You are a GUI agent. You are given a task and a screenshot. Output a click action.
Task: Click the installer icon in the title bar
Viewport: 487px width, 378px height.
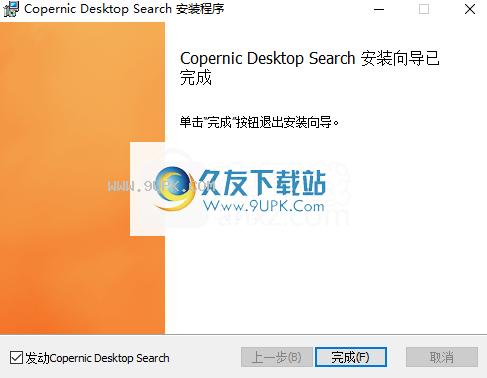tap(11, 9)
